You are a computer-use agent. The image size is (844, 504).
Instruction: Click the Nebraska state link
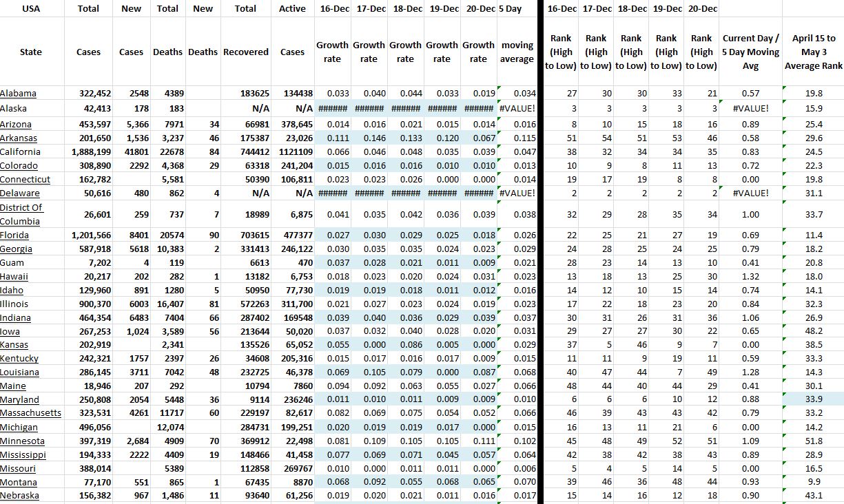pos(19,496)
